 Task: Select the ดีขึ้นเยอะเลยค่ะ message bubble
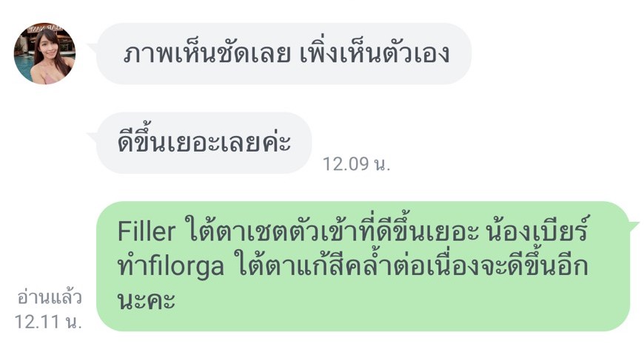(204, 143)
